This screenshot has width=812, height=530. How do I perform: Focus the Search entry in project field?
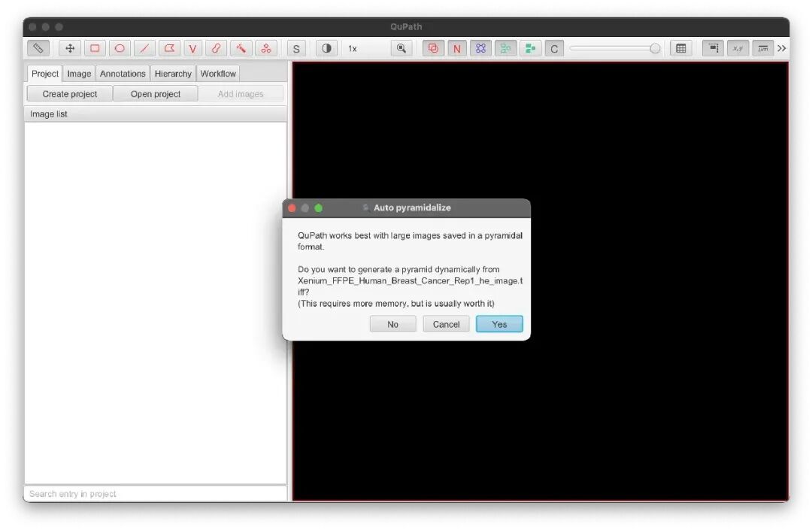pos(156,494)
